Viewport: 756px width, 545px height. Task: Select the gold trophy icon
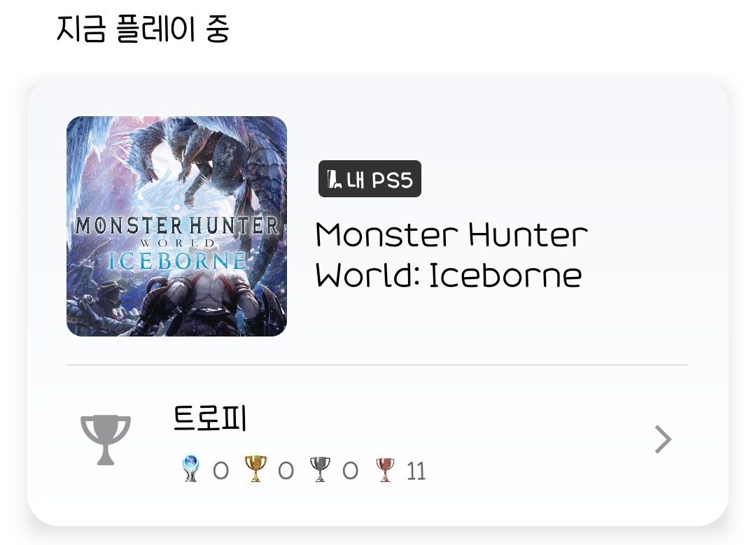pyautogui.click(x=255, y=469)
